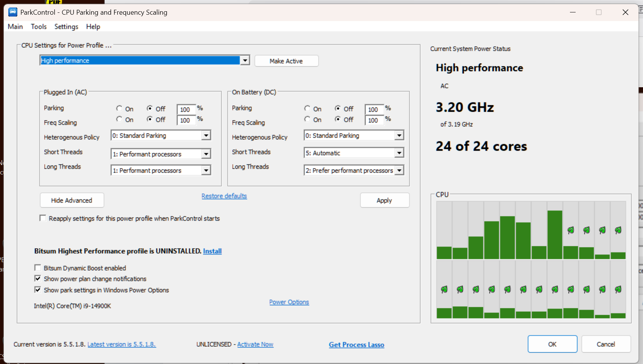Click the parked leaf icon on the ninth core of the top CPU row

[571, 230]
